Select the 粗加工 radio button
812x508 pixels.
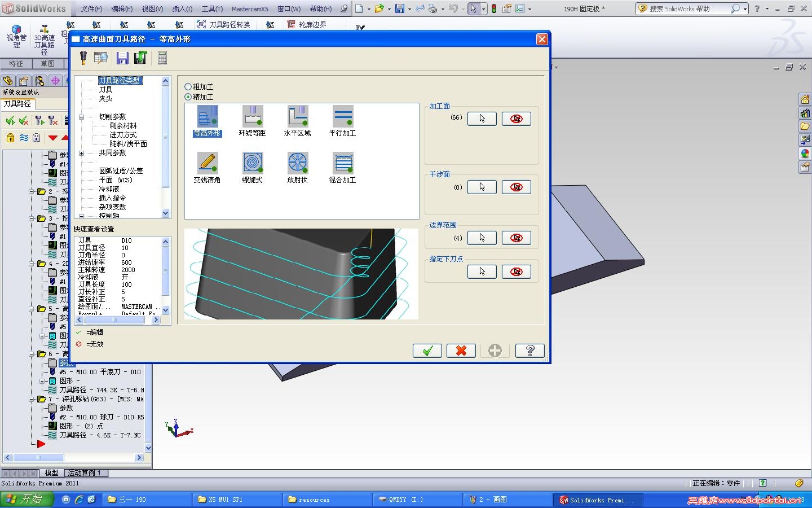click(x=188, y=87)
